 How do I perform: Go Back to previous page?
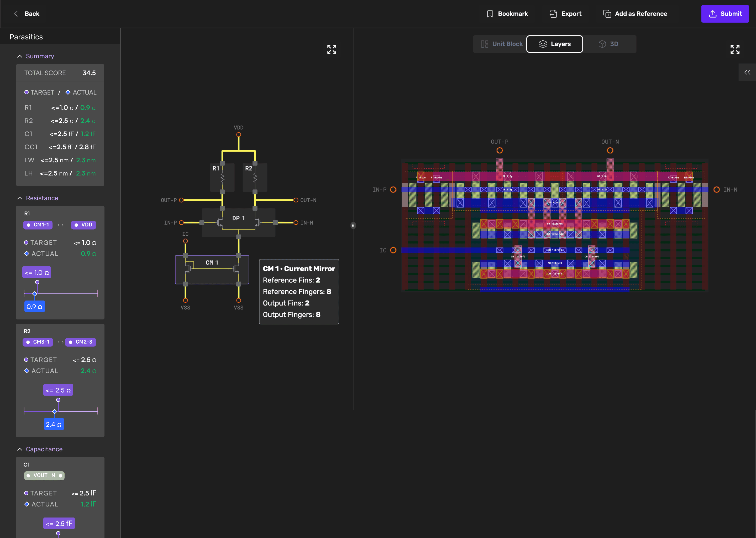(26, 14)
